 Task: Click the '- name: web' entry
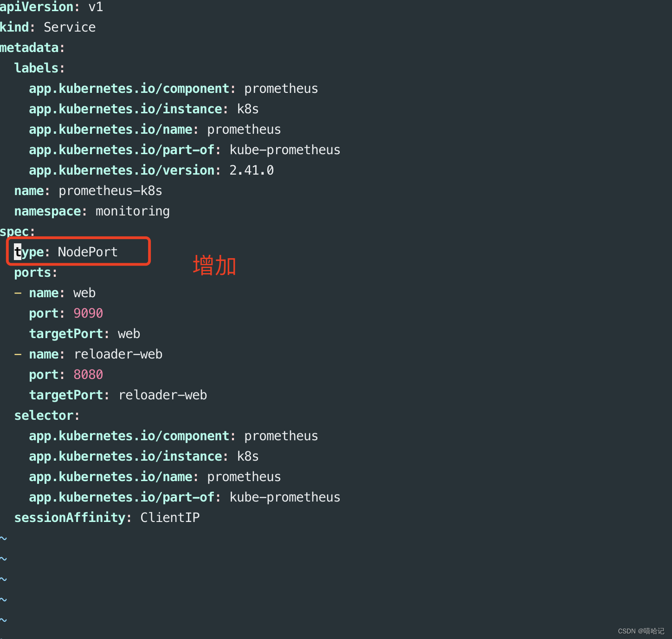click(x=55, y=293)
